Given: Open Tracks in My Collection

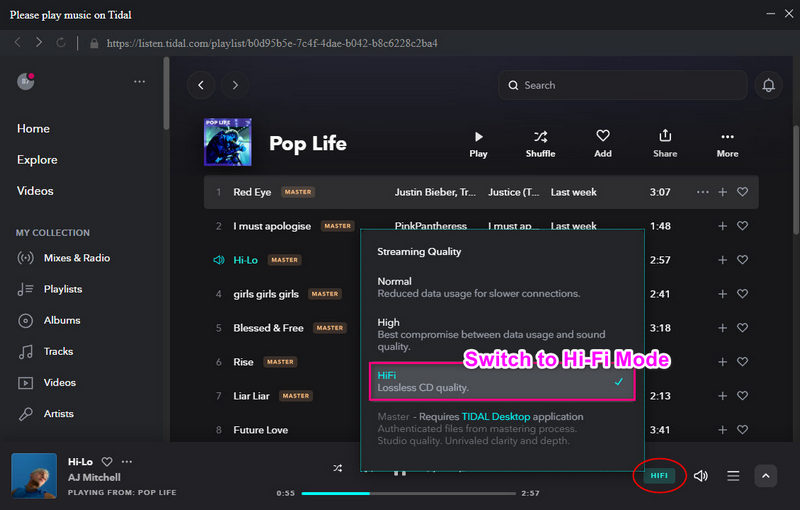Looking at the screenshot, I should 45,351.
